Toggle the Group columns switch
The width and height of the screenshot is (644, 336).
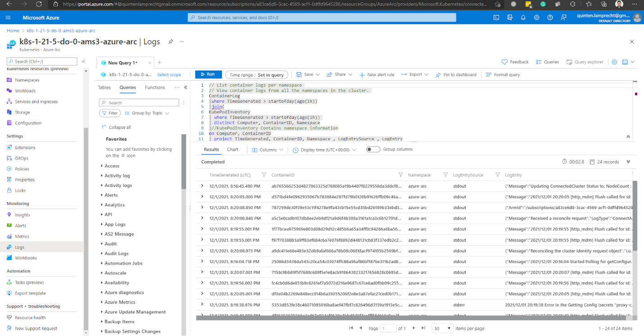[x=373, y=150]
